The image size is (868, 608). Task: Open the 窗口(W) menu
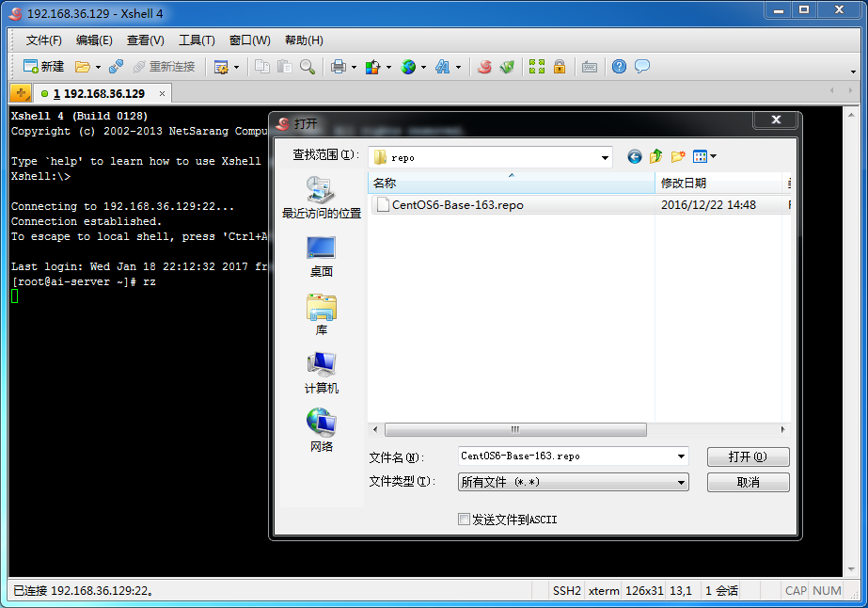[249, 40]
